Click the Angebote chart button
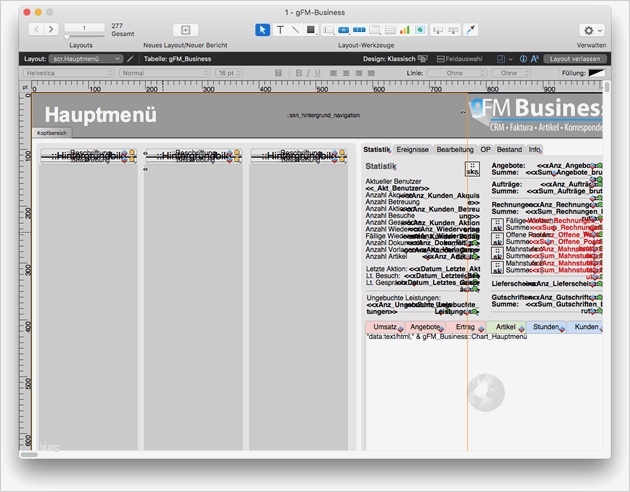This screenshot has width=630, height=492. (x=425, y=327)
